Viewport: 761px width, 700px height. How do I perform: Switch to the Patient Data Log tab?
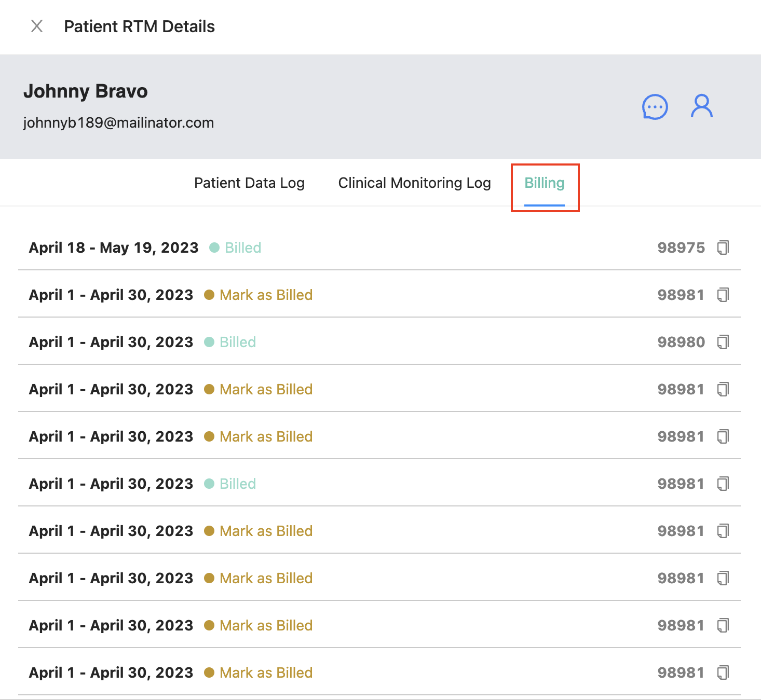click(x=249, y=183)
